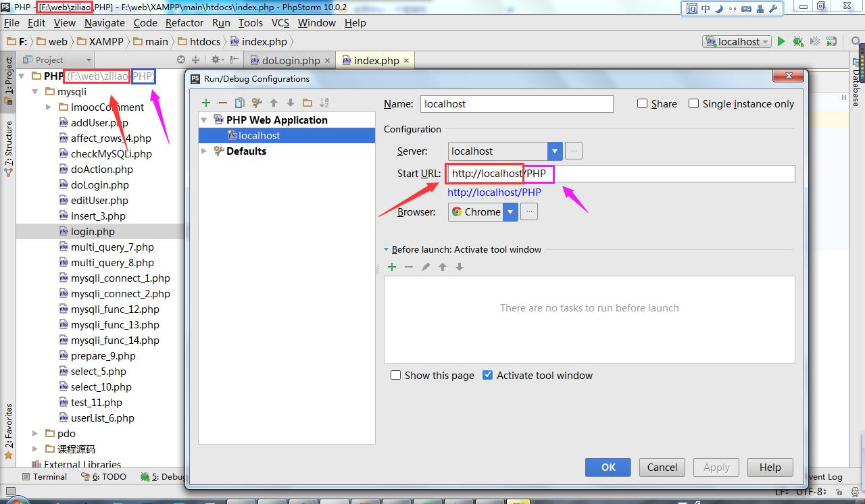Screen dimensions: 865x504
Task: Add a before launch task
Action: pyautogui.click(x=391, y=267)
